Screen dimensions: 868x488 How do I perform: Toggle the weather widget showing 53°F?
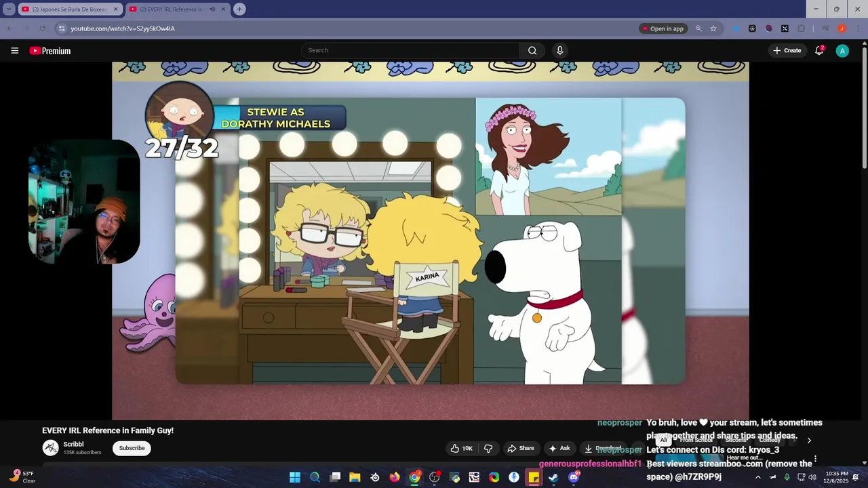(x=22, y=477)
